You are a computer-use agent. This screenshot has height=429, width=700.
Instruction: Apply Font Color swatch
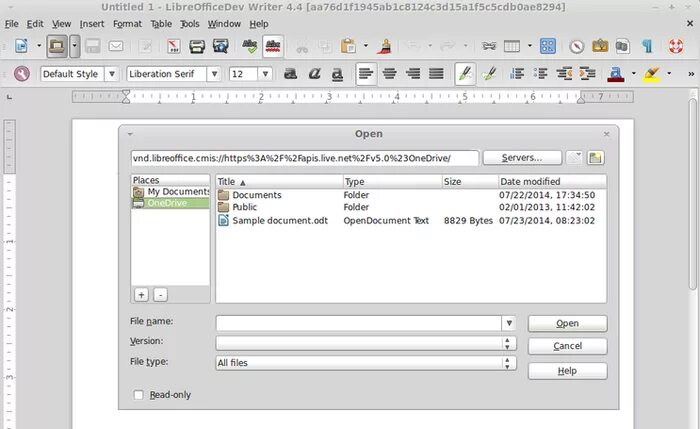tap(616, 74)
